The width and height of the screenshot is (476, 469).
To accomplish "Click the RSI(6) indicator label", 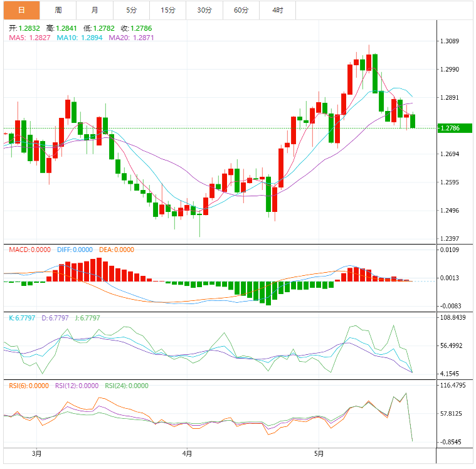I will [29, 386].
